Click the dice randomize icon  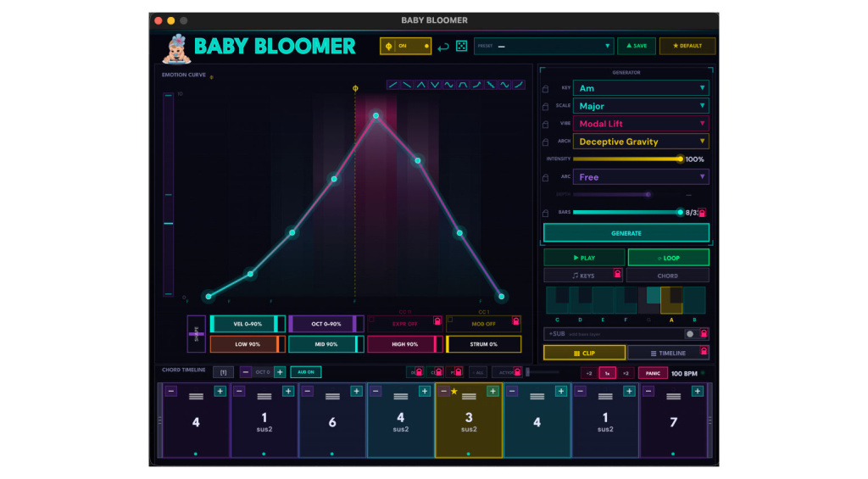(461, 46)
